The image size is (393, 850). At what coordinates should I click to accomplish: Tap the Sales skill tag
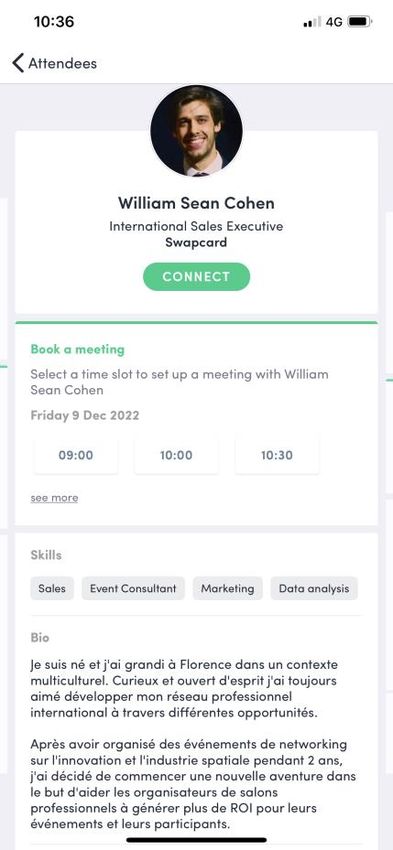52,588
